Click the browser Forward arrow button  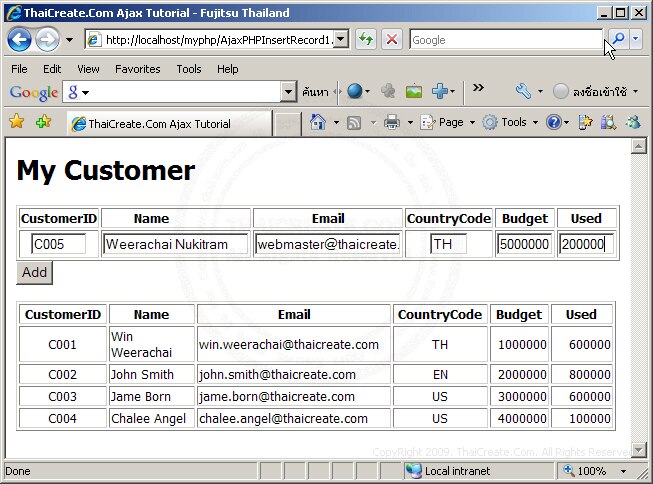coord(47,40)
